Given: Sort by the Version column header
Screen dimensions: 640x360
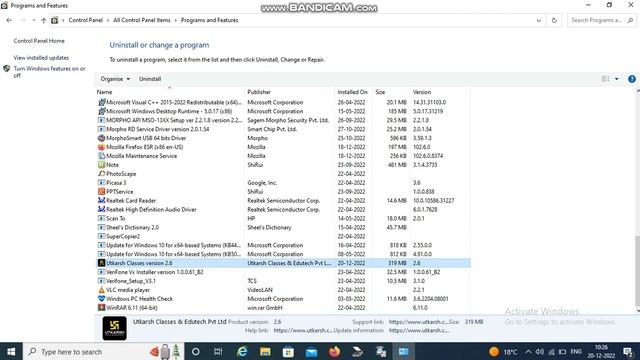Looking at the screenshot, I should coord(440,92).
